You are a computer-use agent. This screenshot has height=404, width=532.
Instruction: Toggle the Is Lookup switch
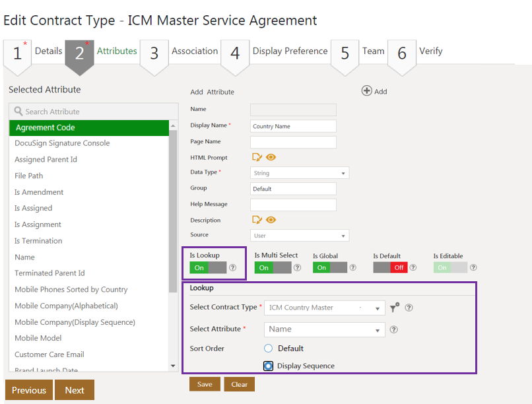pyautogui.click(x=208, y=267)
